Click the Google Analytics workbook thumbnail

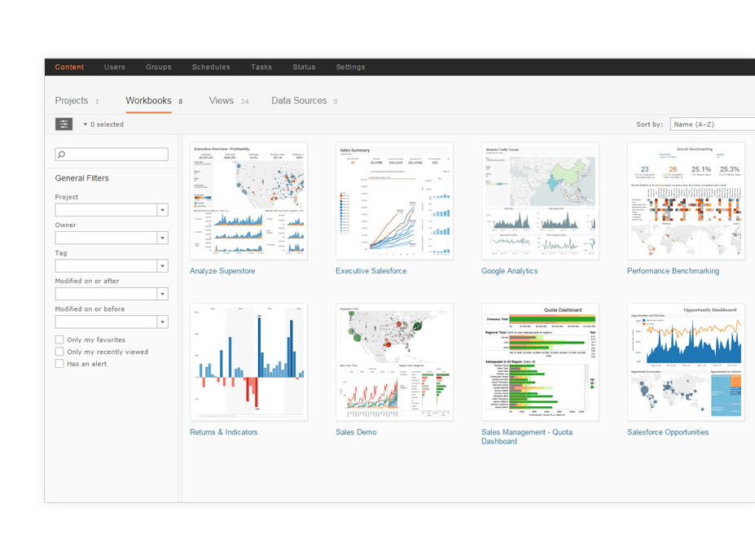coord(540,201)
